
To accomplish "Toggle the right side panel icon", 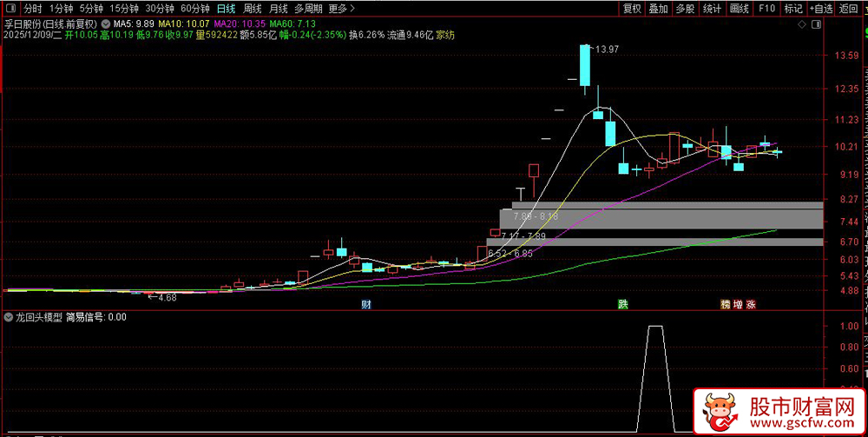I will [x=816, y=25].
